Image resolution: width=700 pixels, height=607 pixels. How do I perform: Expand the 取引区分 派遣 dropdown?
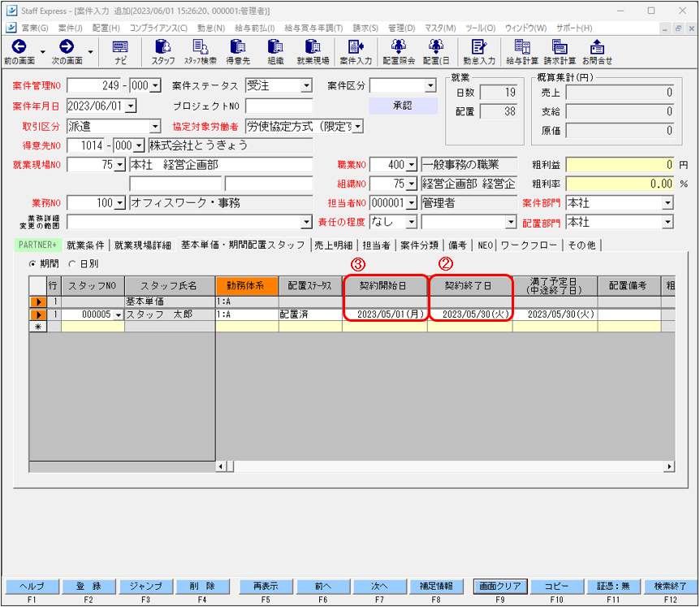pyautogui.click(x=155, y=127)
